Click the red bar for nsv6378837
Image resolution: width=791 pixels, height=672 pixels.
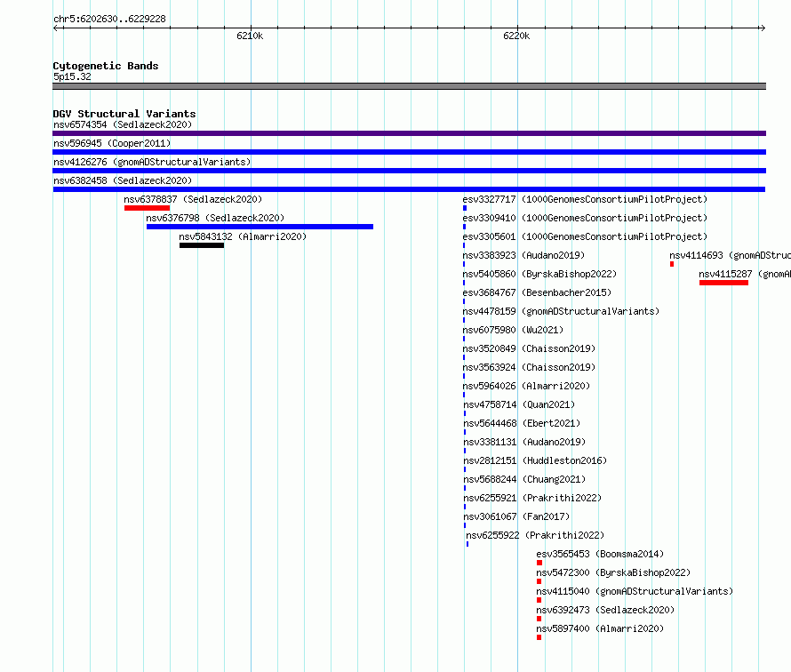coord(147,208)
